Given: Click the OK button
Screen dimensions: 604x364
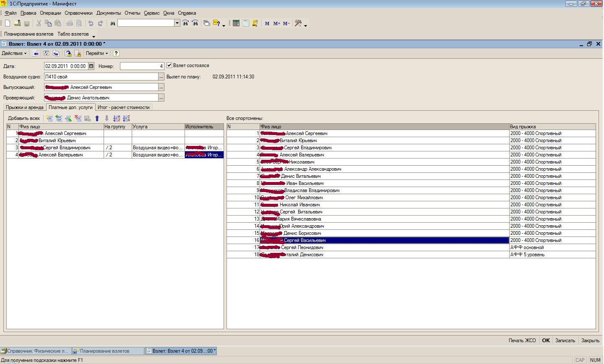Looking at the screenshot, I should coord(546,341).
